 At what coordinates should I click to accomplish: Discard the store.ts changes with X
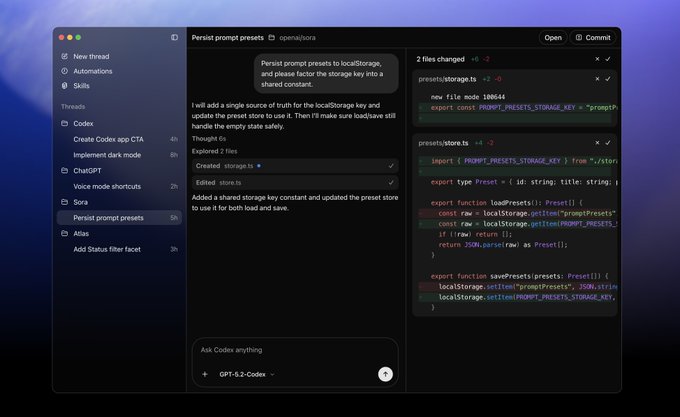click(597, 143)
